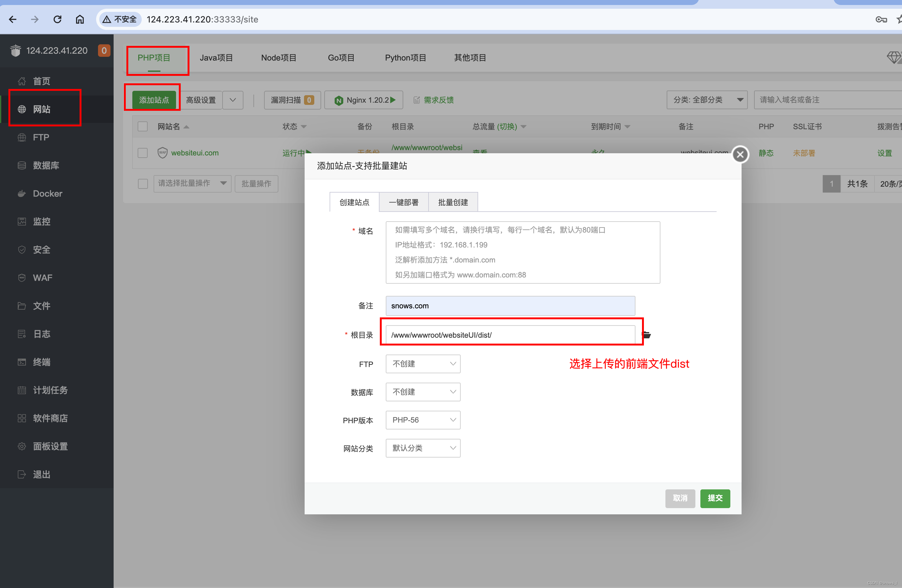Open Docker in the sidebar
902x588 pixels.
[x=47, y=193]
